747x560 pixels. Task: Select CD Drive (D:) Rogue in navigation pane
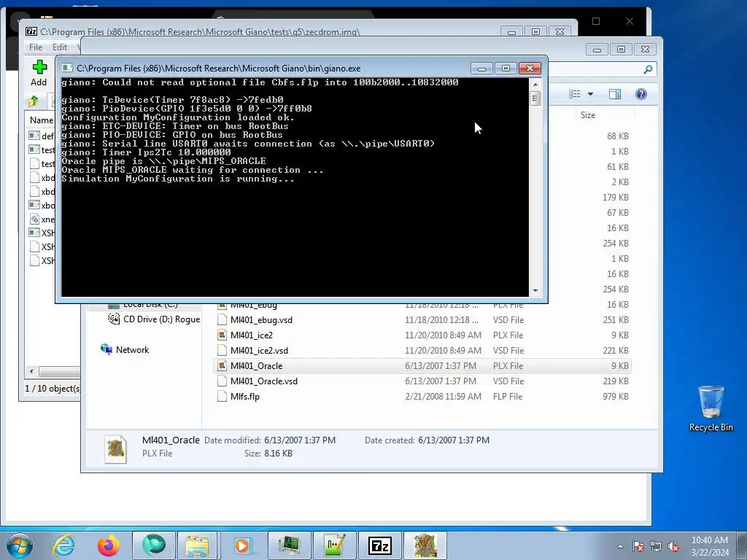(x=154, y=319)
